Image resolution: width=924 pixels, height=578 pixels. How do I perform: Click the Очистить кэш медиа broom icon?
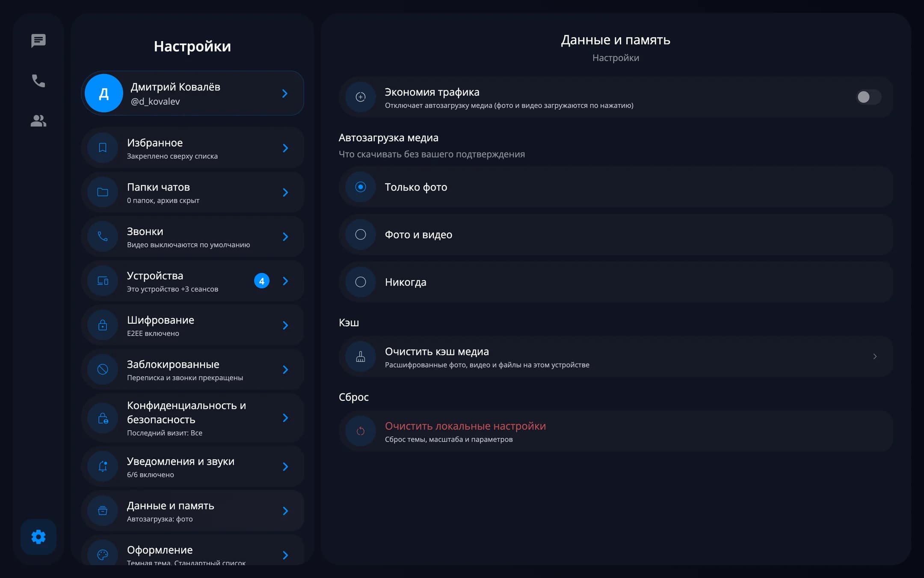361,356
